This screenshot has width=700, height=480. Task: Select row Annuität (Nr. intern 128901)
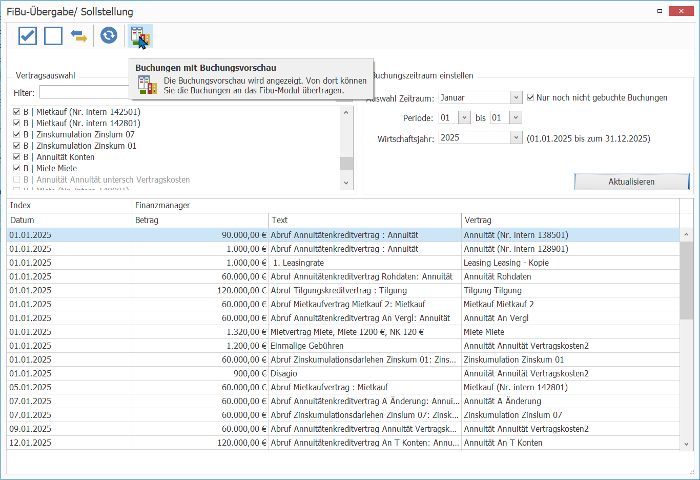pyautogui.click(x=343, y=249)
